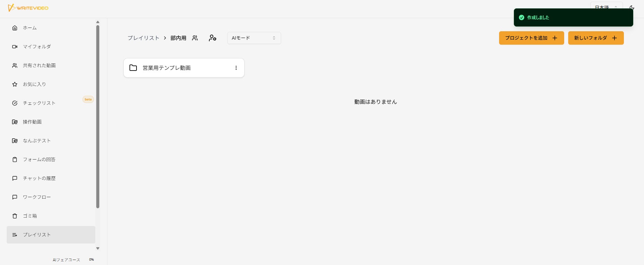644x265 pixels.
Task: Click the 新しいフォルダ button
Action: tap(596, 38)
